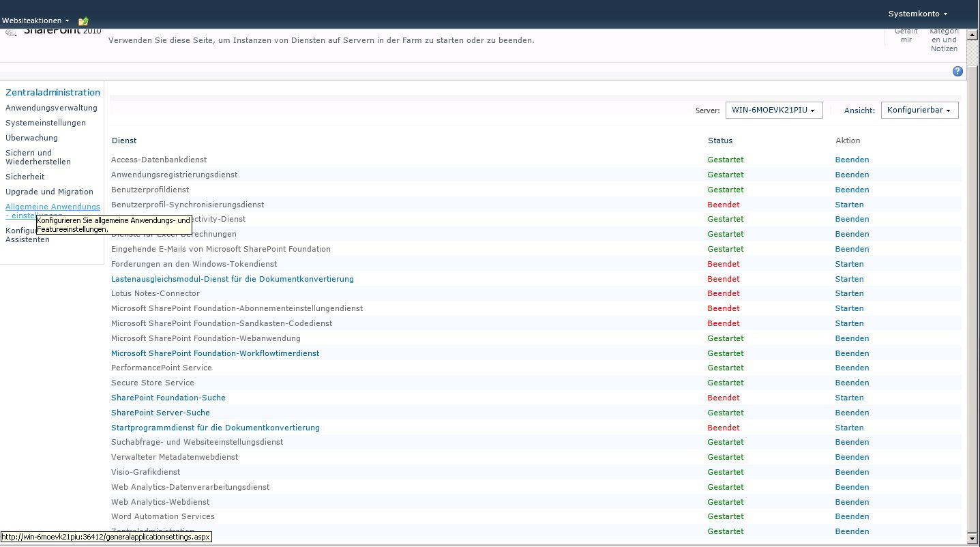
Task: Open the help question mark icon
Action: point(957,72)
